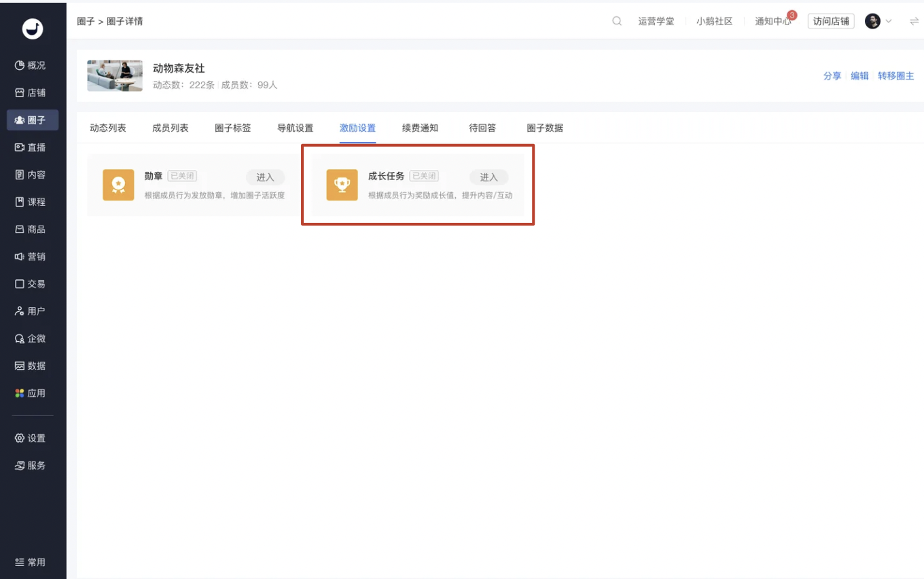924x579 pixels.
Task: Open the 导航设置 tab
Action: [x=296, y=128]
